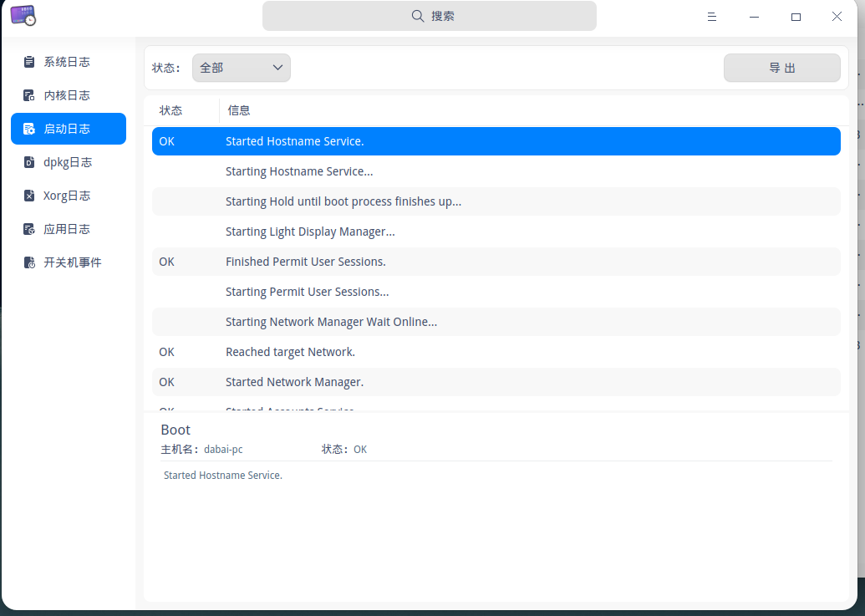
Task: Click the Application Log icon in sidebar
Action: (29, 229)
